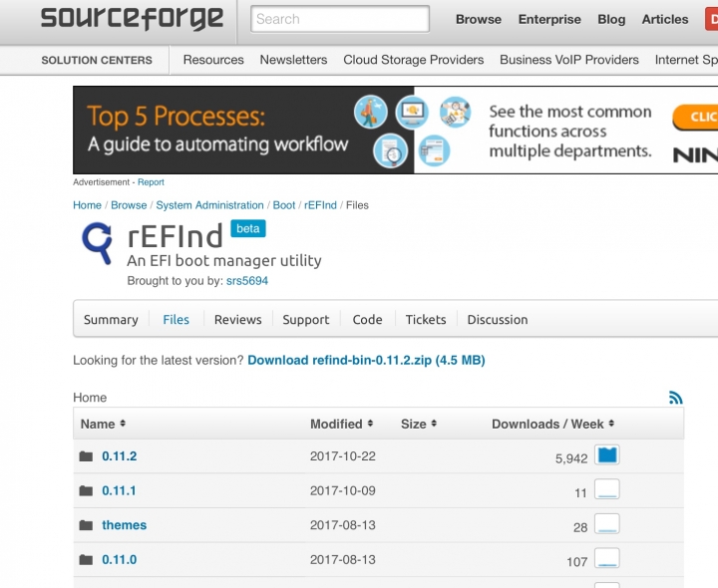Viewport: 718px width, 588px height.
Task: Go to System Administration breadcrumb
Action: pyautogui.click(x=209, y=205)
